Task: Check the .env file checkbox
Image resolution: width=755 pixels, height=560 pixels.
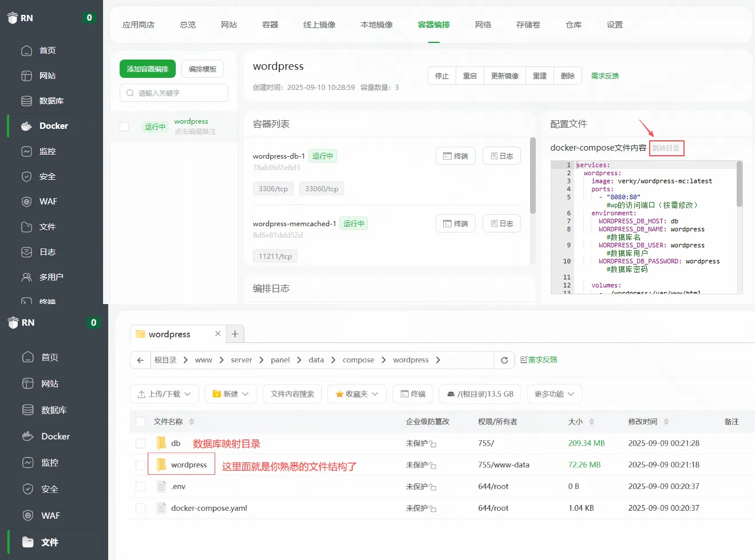Action: tap(140, 487)
